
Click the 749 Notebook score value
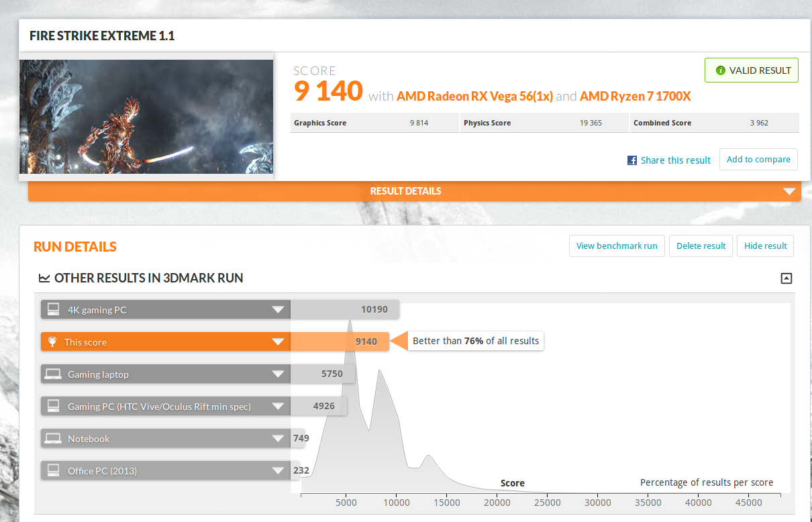tap(301, 439)
